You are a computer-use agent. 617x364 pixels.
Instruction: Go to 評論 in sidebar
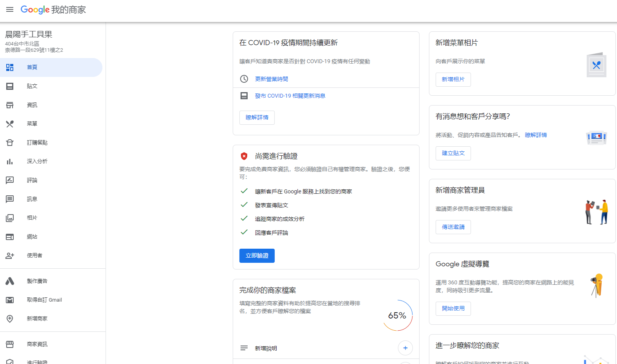pyautogui.click(x=32, y=180)
